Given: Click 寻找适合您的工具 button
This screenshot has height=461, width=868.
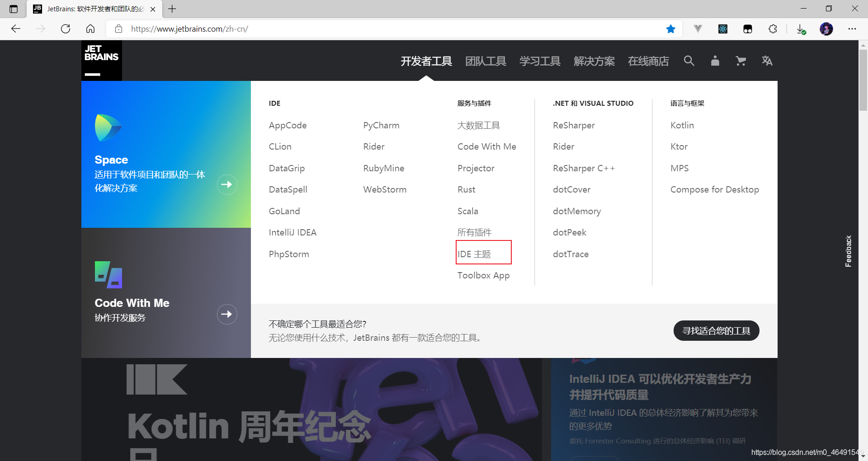Looking at the screenshot, I should click(716, 331).
